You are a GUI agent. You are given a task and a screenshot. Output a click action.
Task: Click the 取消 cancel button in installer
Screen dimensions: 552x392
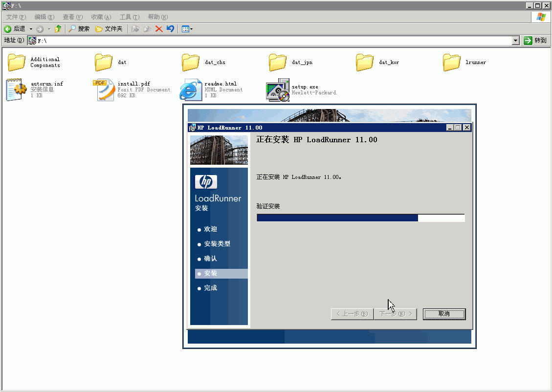coord(444,314)
